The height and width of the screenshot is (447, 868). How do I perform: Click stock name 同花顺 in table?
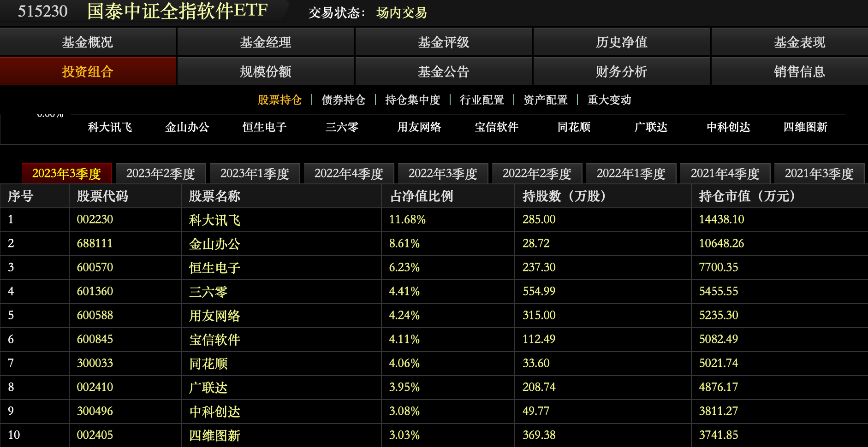click(208, 364)
